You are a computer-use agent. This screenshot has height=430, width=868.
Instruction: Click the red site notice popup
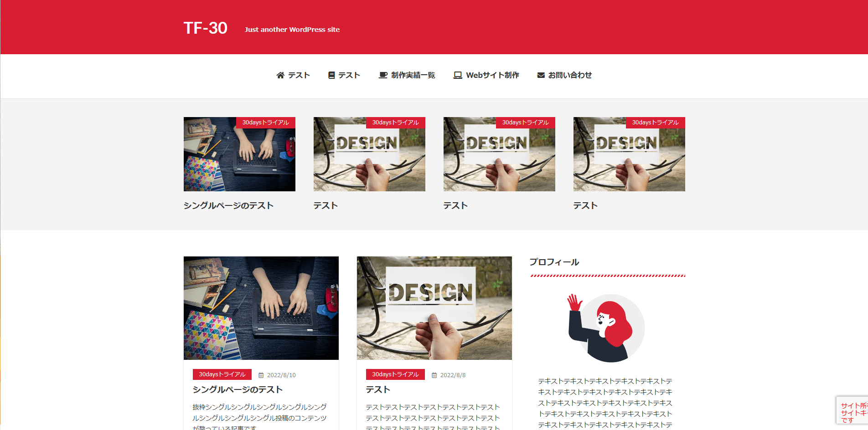pyautogui.click(x=852, y=412)
